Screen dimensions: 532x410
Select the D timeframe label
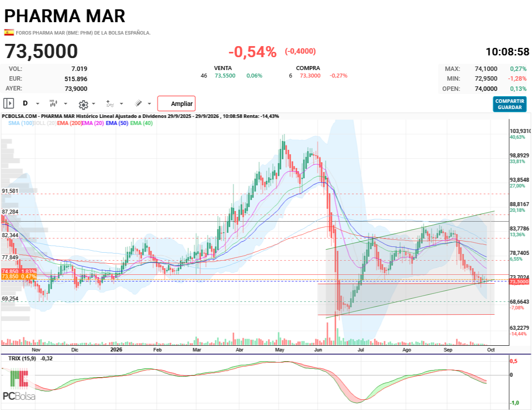pos(25,103)
